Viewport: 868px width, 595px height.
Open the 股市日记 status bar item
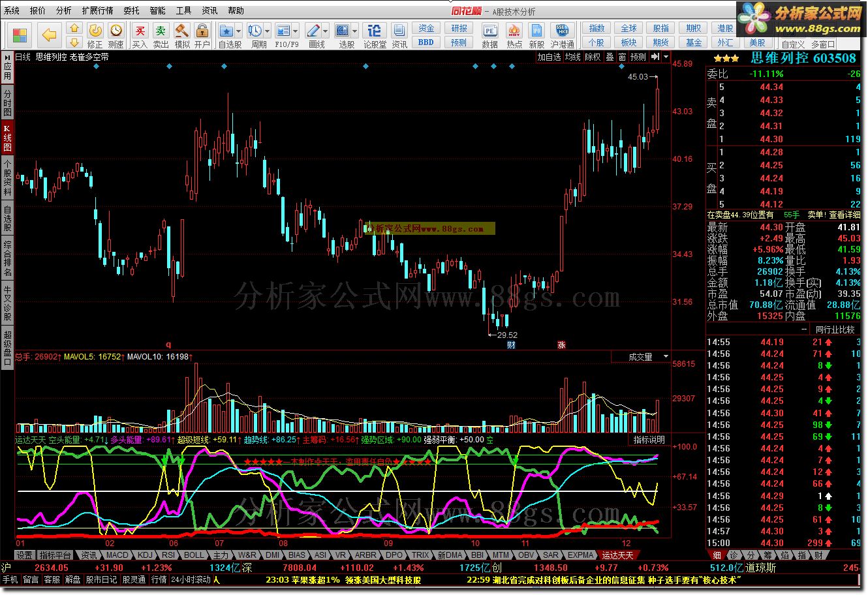coord(101,579)
